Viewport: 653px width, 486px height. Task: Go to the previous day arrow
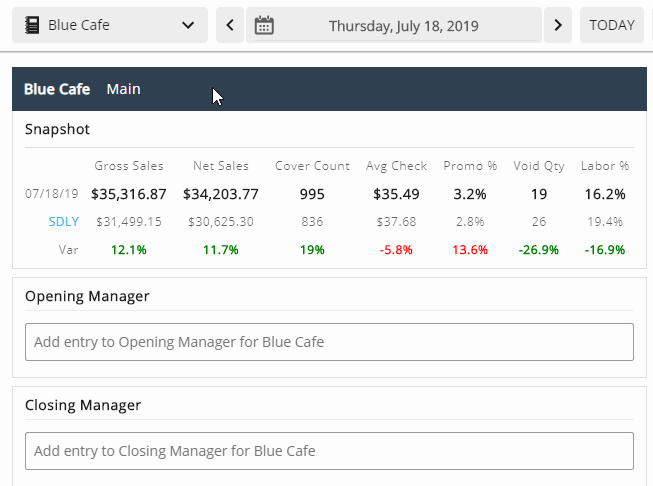[x=230, y=25]
